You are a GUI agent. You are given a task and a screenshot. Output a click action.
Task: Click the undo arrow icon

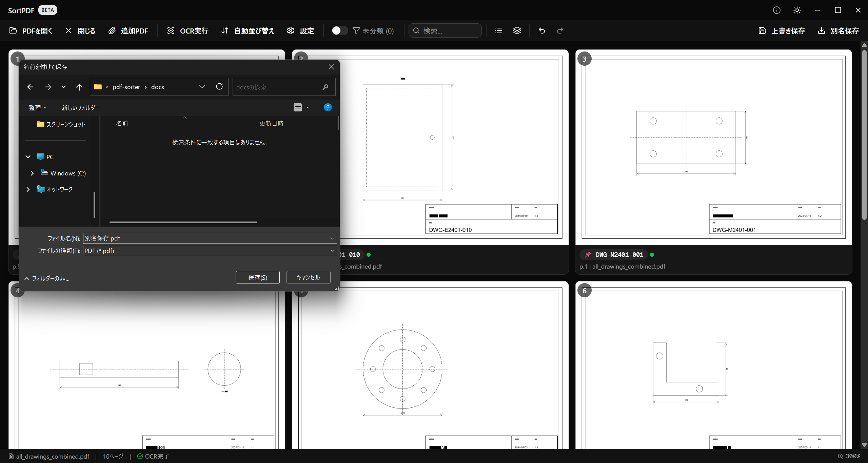point(541,31)
